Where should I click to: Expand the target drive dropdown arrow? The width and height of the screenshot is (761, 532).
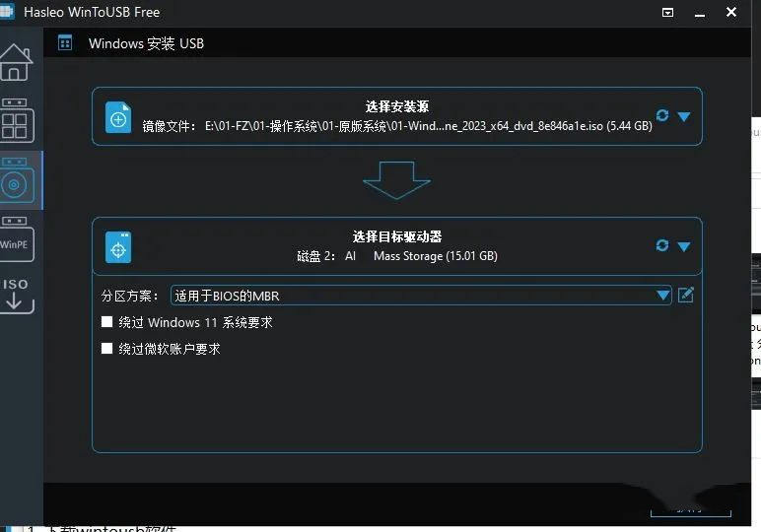684,247
